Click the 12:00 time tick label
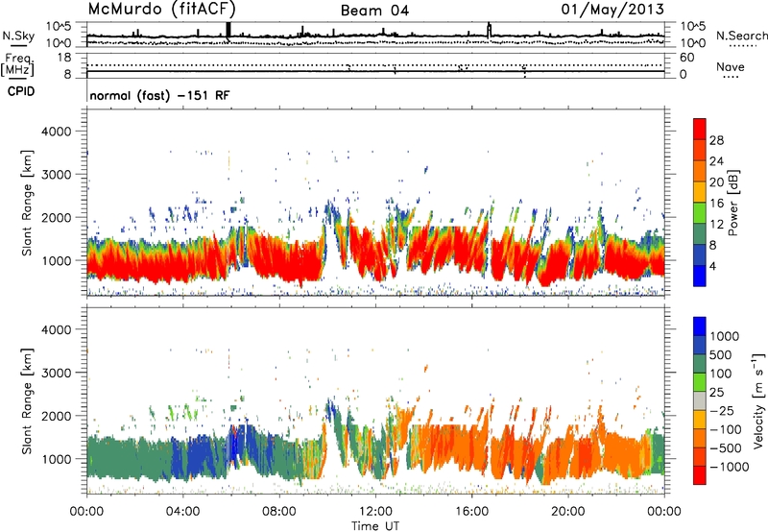This screenshot has height=532, width=768. click(x=375, y=512)
